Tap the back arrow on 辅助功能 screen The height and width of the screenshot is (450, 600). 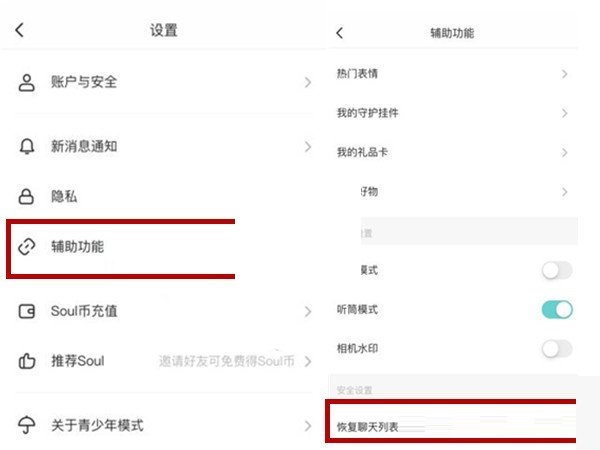pos(340,33)
